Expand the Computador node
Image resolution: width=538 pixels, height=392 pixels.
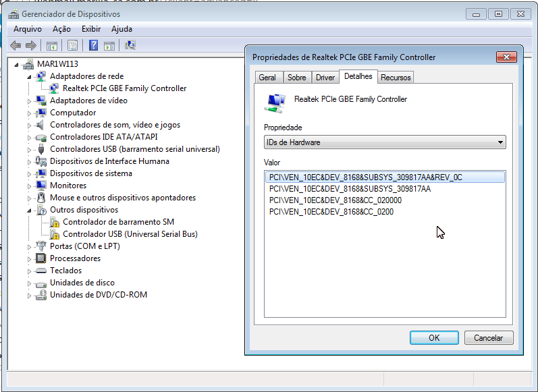[29, 113]
